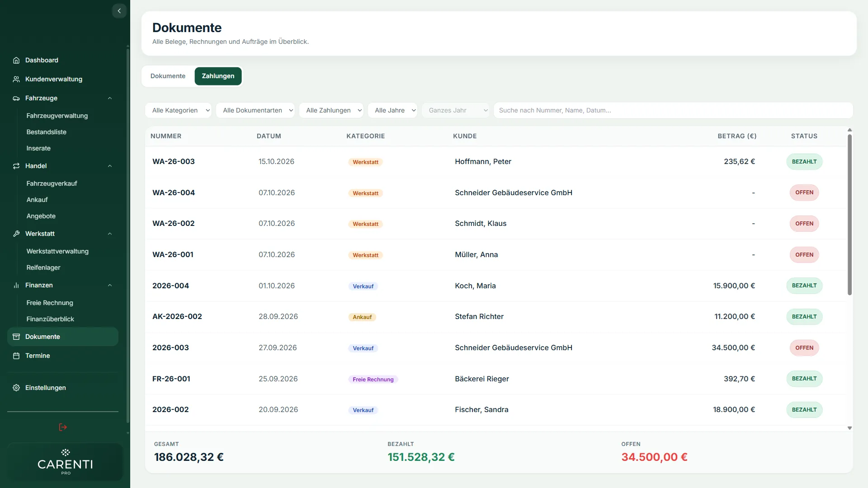The height and width of the screenshot is (488, 868).
Task: Open the Alle Zahlungen filter dropdown
Action: click(x=331, y=110)
